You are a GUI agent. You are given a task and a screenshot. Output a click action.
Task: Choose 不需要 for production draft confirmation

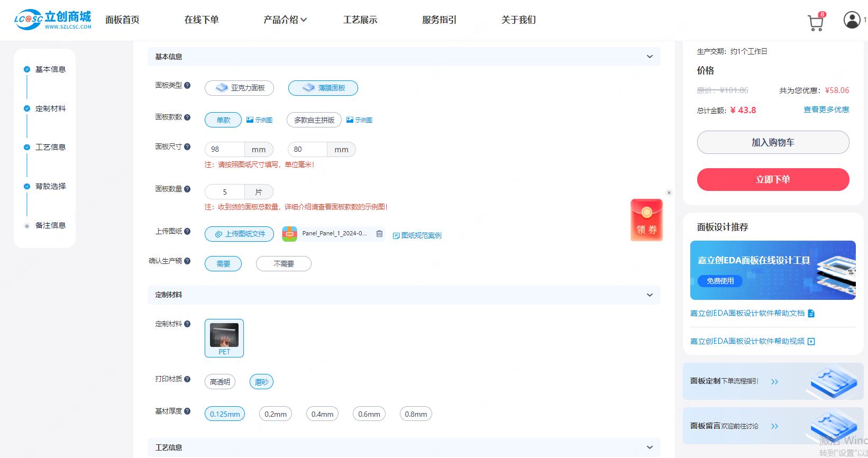tap(284, 264)
